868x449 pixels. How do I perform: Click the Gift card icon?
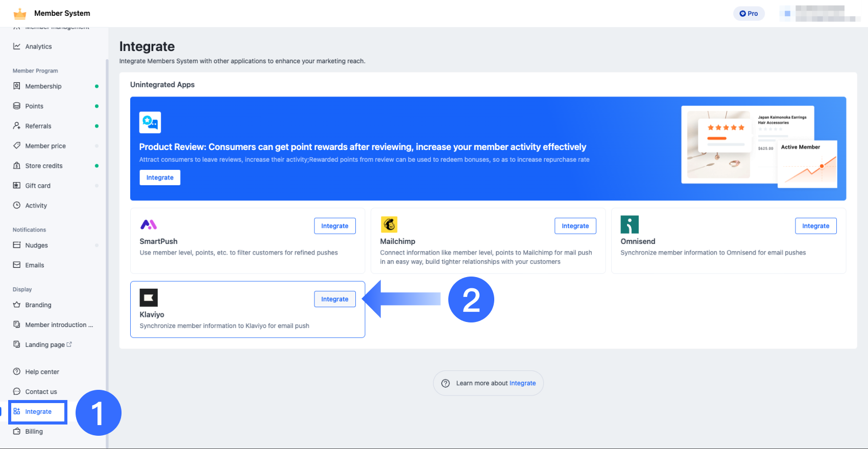17,186
